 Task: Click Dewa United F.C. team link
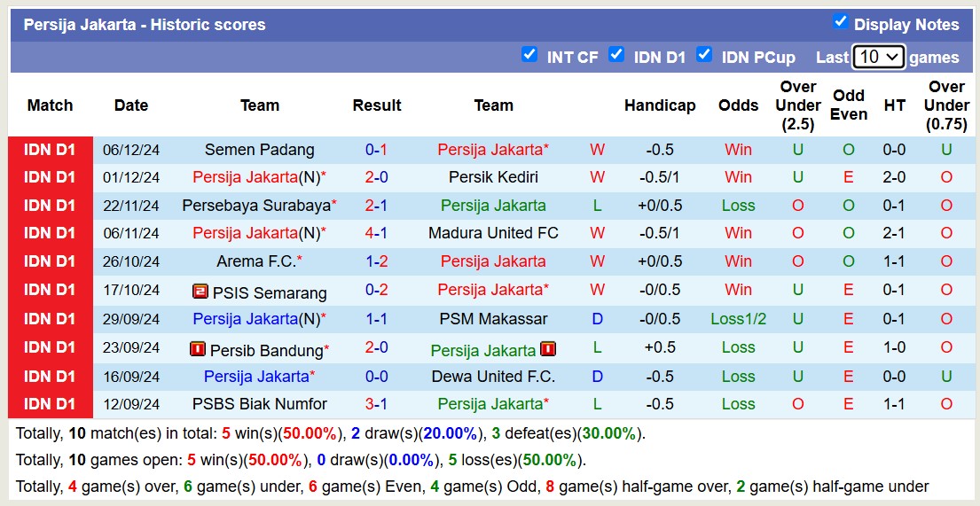tap(493, 377)
